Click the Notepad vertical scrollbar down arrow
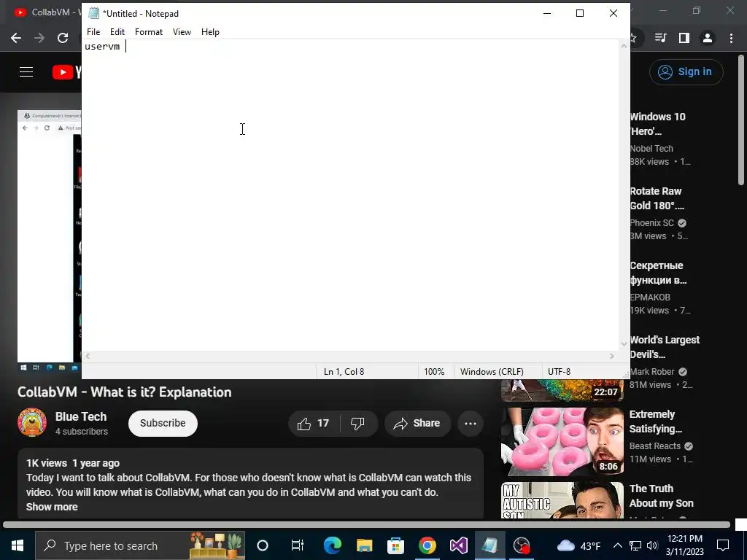Screen dimensions: 747x560 tap(624, 344)
